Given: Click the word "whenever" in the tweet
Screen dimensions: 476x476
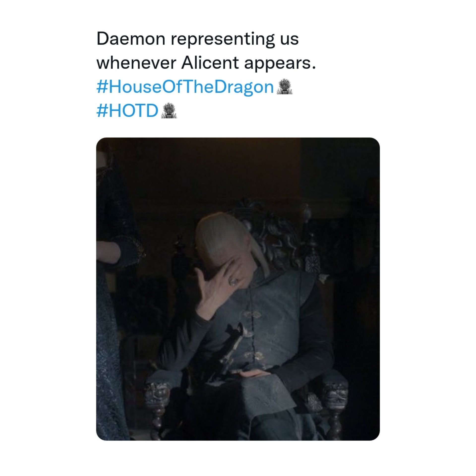Looking at the screenshot, I should tap(136, 63).
